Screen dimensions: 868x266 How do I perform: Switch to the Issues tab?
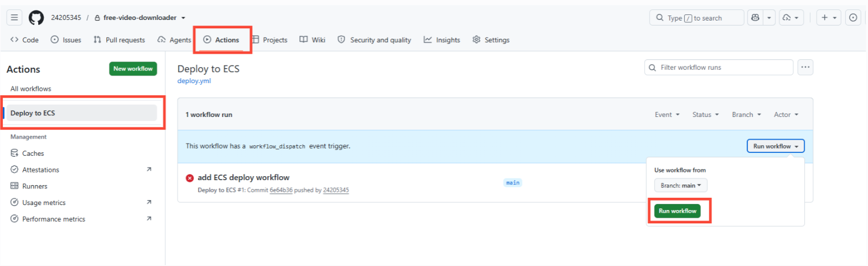(66, 40)
